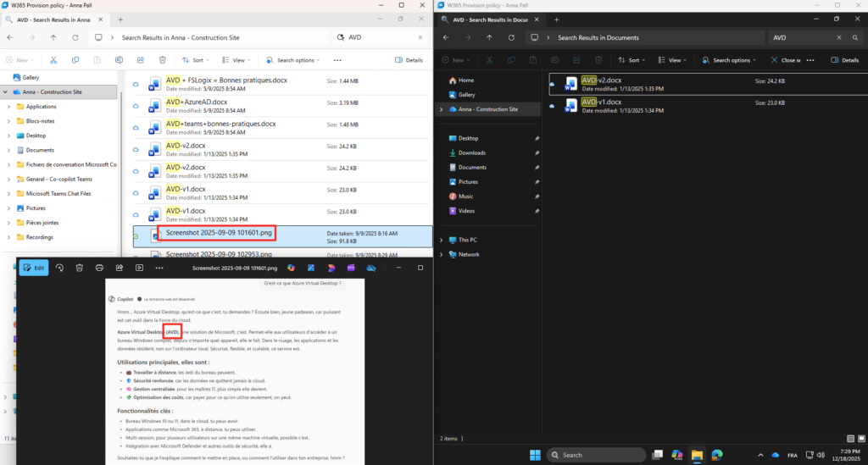Click the Share icon in light Explorer toolbar
The height and width of the screenshot is (465, 868).
coord(140,60)
